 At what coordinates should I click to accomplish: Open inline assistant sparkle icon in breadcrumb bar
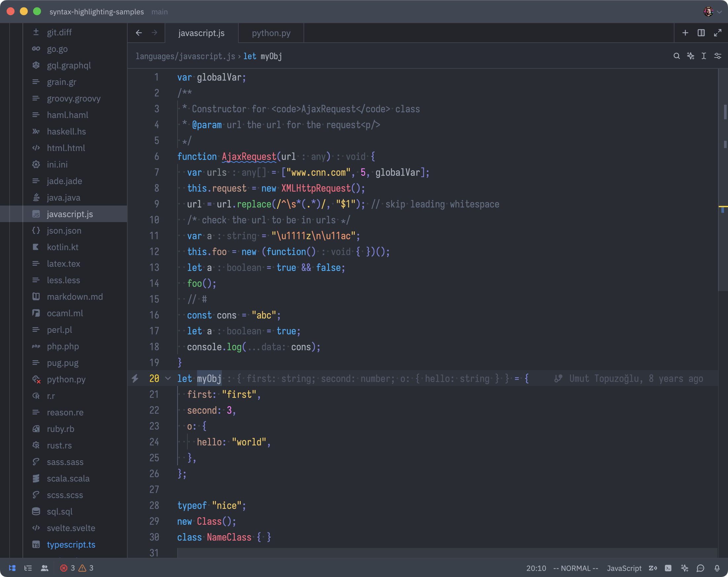point(691,56)
